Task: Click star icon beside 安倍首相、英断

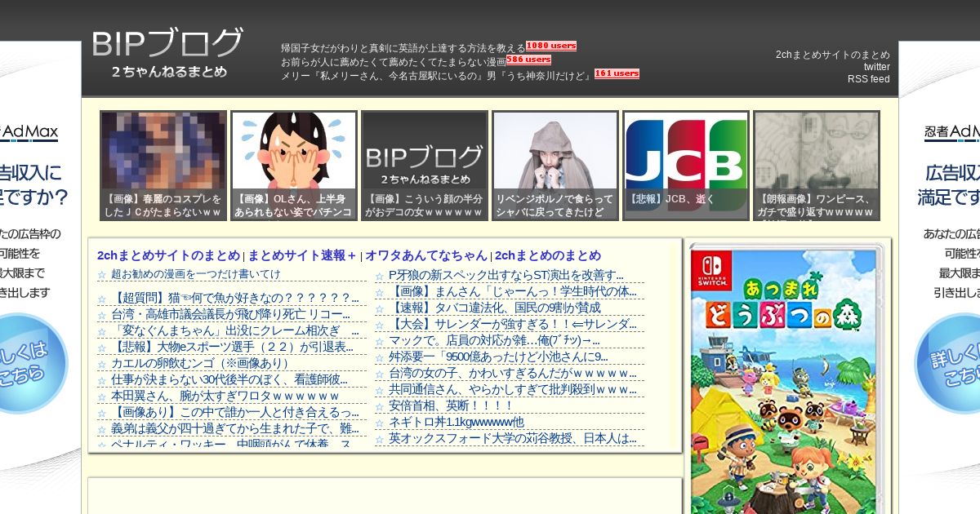Action: coord(380,406)
